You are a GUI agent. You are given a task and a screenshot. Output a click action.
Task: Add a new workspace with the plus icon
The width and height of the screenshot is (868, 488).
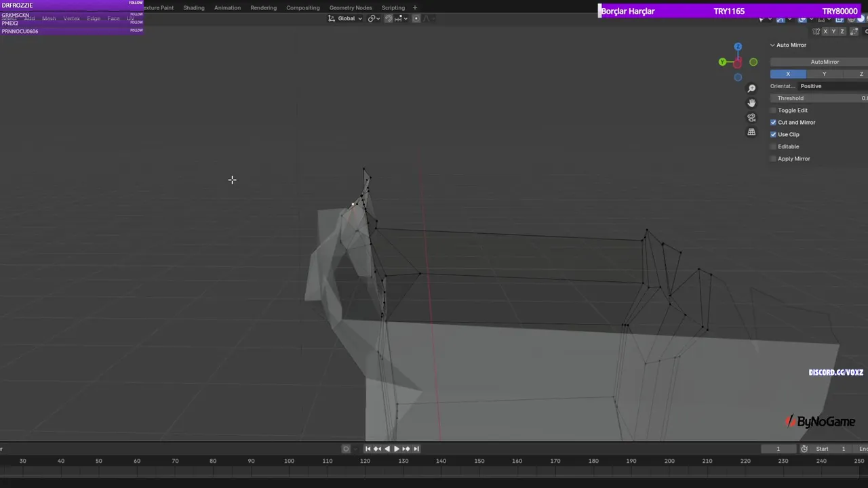point(415,7)
